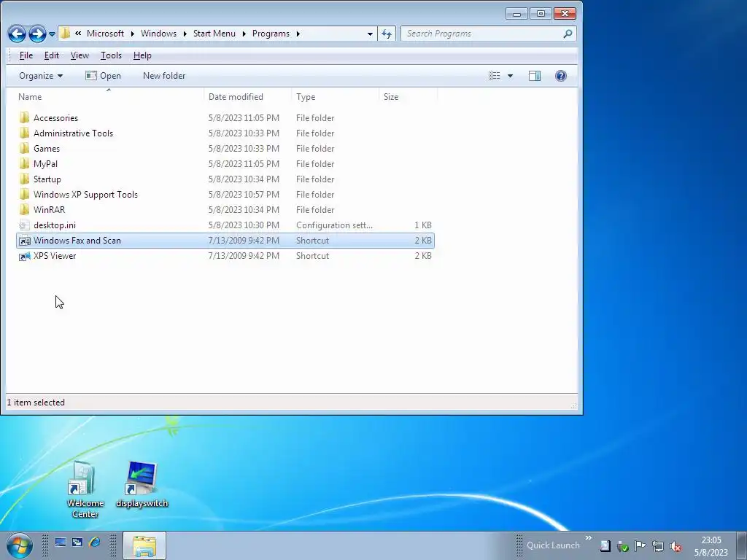Click the Forward navigation arrow button
Viewport: 747px width, 560px height.
click(x=37, y=34)
